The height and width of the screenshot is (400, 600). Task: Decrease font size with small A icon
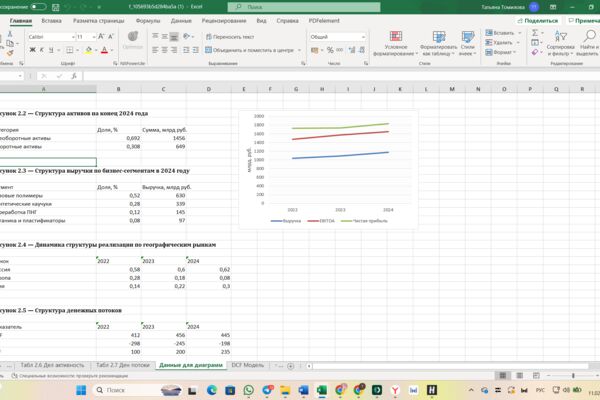pyautogui.click(x=110, y=36)
